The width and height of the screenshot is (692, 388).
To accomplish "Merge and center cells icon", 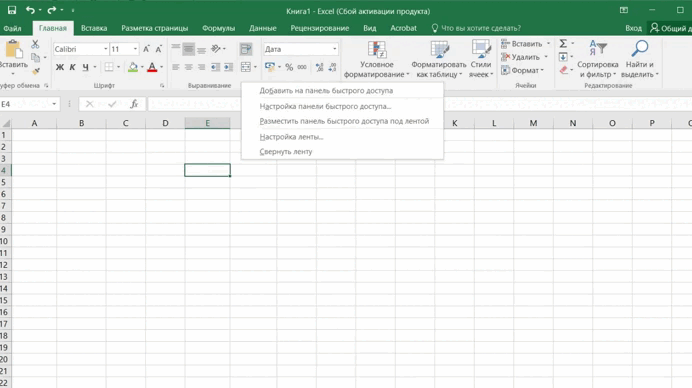I will point(246,67).
